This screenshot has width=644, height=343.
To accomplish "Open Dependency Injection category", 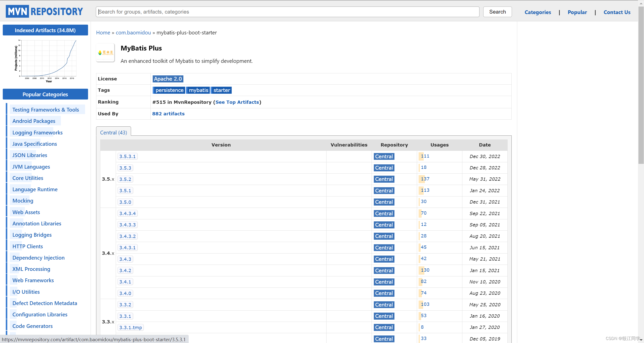I will (x=38, y=258).
